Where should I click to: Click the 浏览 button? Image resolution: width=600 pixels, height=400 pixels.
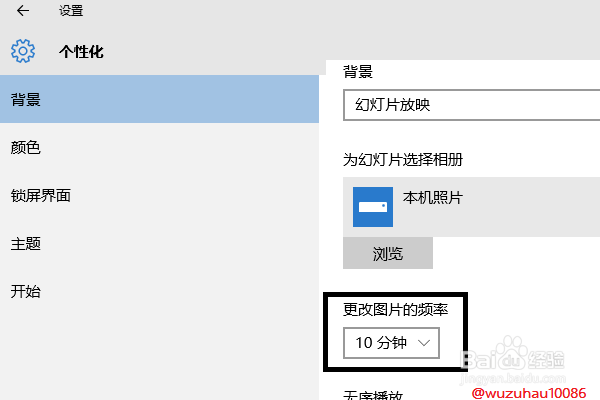click(x=388, y=254)
